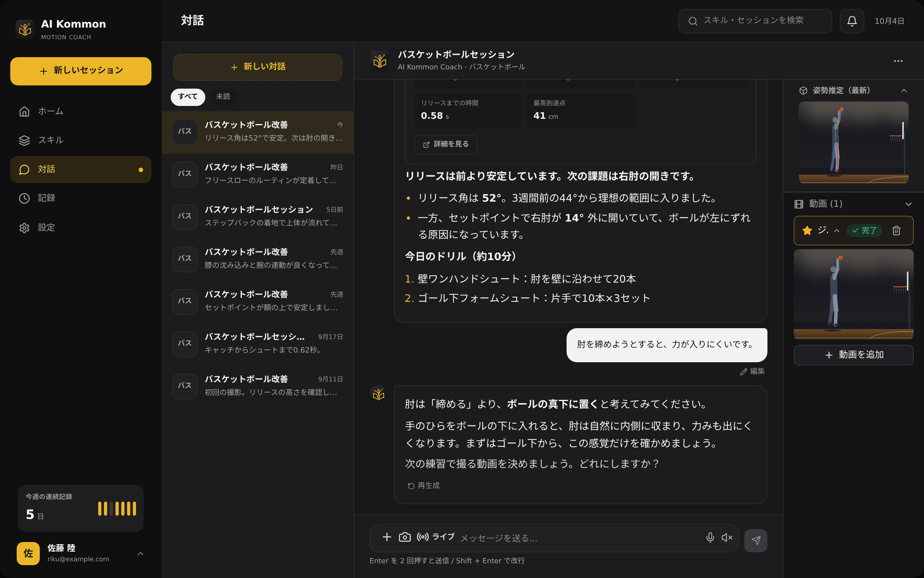This screenshot has height=578, width=924.
Task: Delete the video with the trash icon
Action: [x=896, y=231]
